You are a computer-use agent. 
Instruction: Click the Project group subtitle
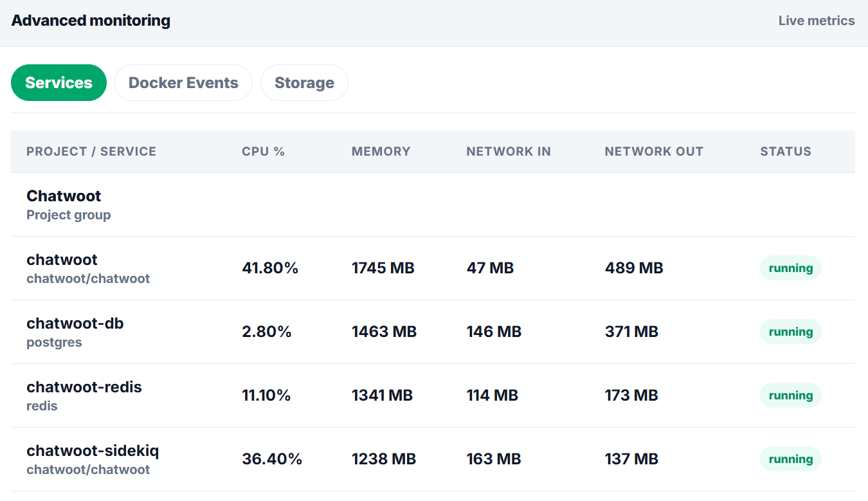(x=69, y=215)
